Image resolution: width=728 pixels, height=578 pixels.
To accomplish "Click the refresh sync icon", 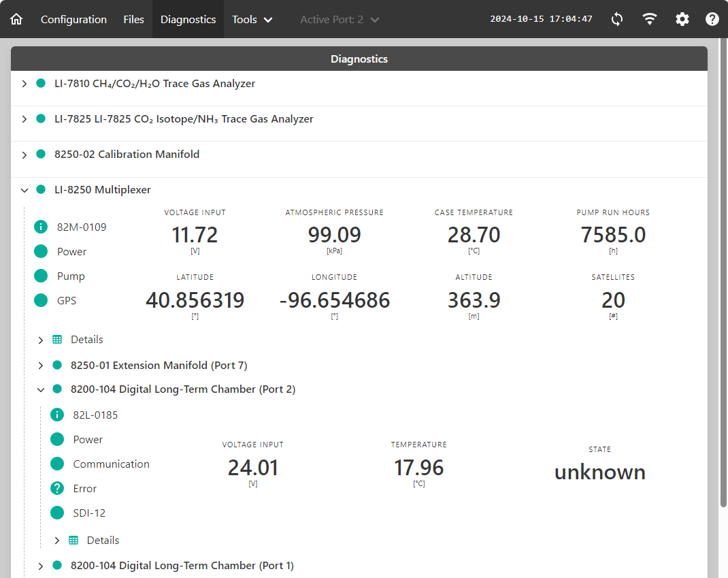I will [x=616, y=19].
